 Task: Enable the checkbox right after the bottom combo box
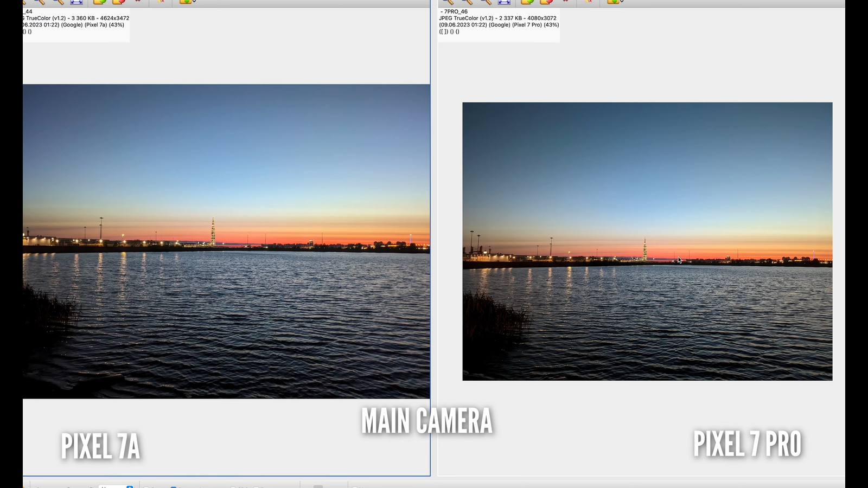tap(146, 486)
